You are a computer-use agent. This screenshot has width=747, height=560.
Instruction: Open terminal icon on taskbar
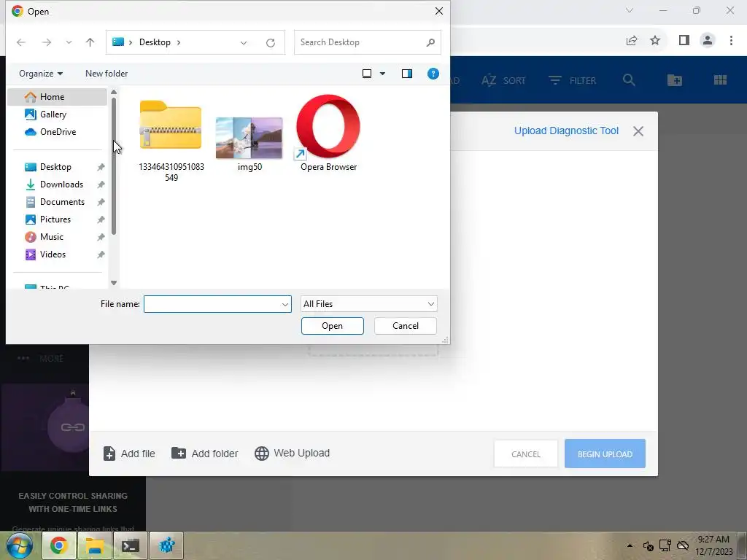[131, 545]
